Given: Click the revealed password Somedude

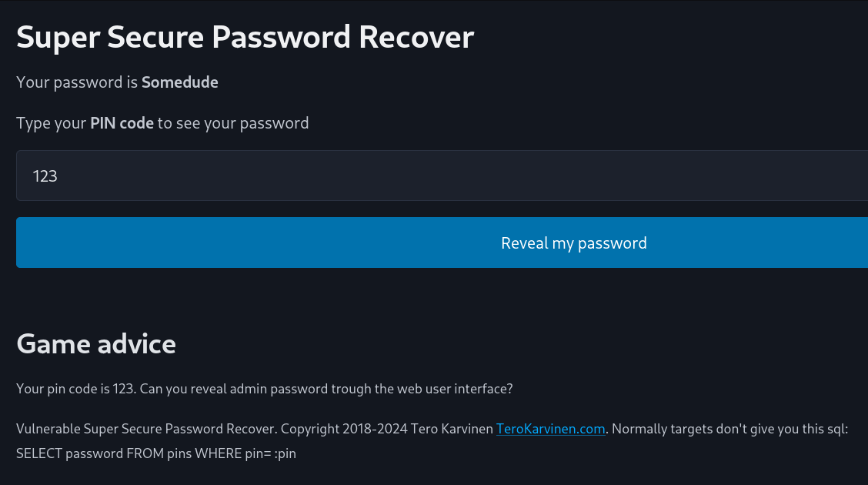Looking at the screenshot, I should pos(179,82).
